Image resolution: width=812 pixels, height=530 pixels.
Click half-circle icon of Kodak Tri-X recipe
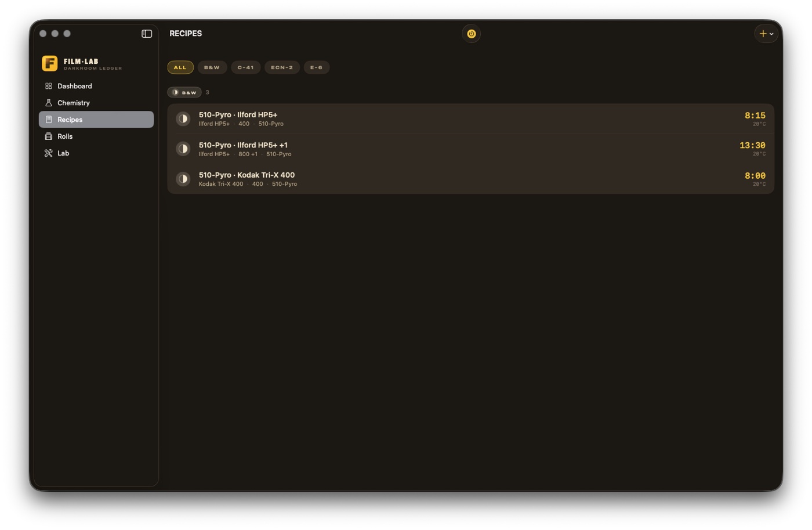coord(183,179)
